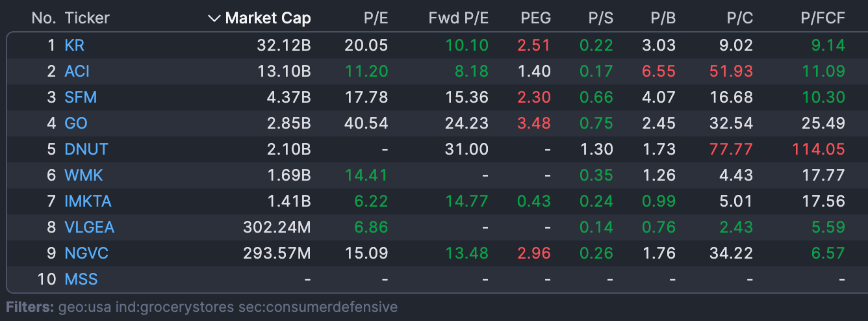Open the SFM ticker link
This screenshot has height=321, width=868.
click(x=81, y=97)
